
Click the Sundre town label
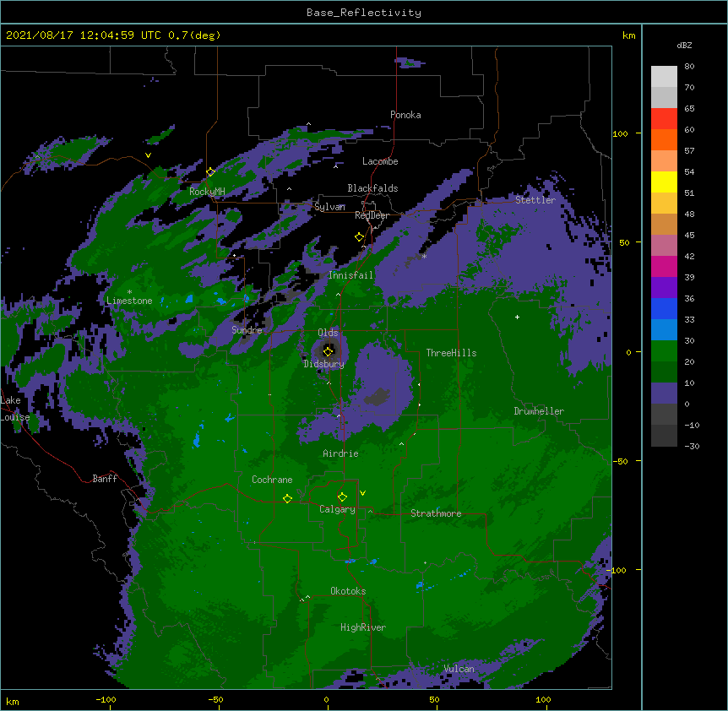247,330
